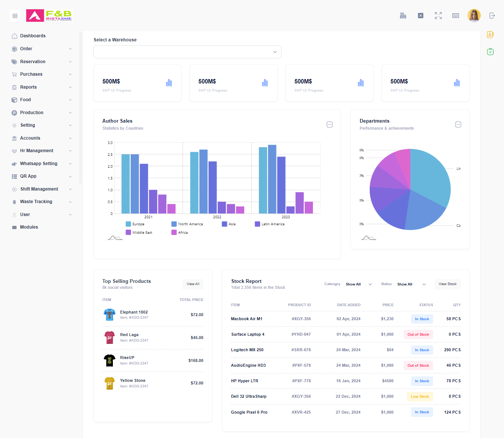Image resolution: width=504 pixels, height=438 pixels.
Task: Open the Red Laga product link
Action: (x=129, y=335)
